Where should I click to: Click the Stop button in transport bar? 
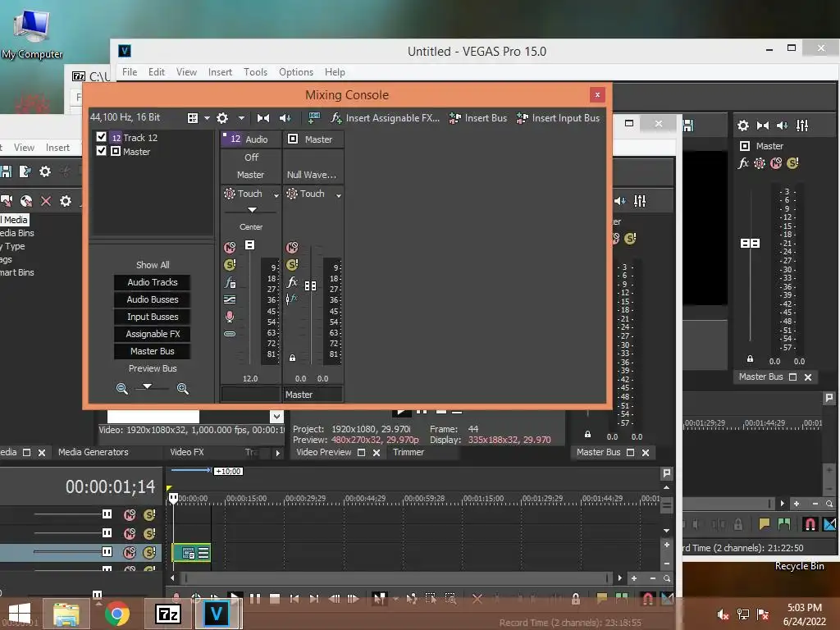(x=275, y=598)
